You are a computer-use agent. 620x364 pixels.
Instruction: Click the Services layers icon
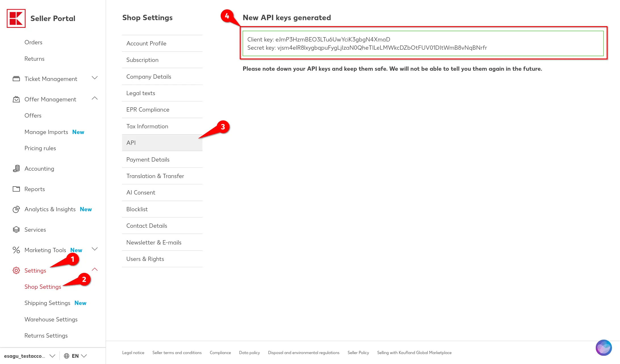16,229
